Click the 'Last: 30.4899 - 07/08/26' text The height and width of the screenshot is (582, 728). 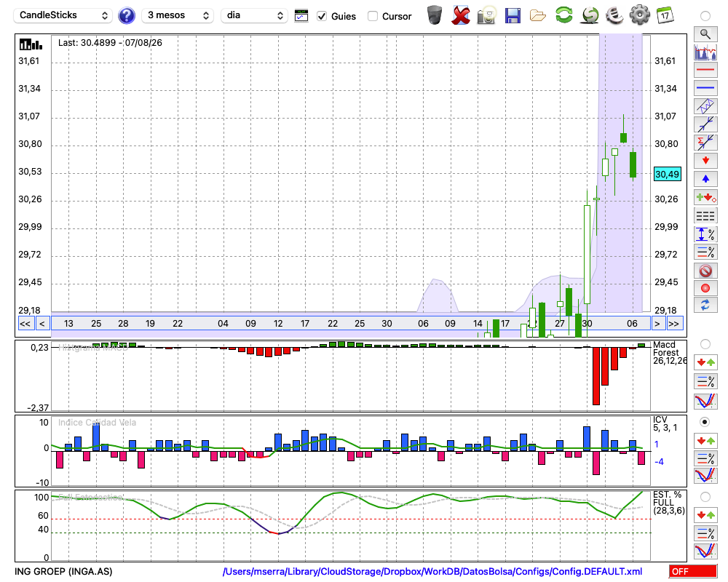click(x=110, y=43)
